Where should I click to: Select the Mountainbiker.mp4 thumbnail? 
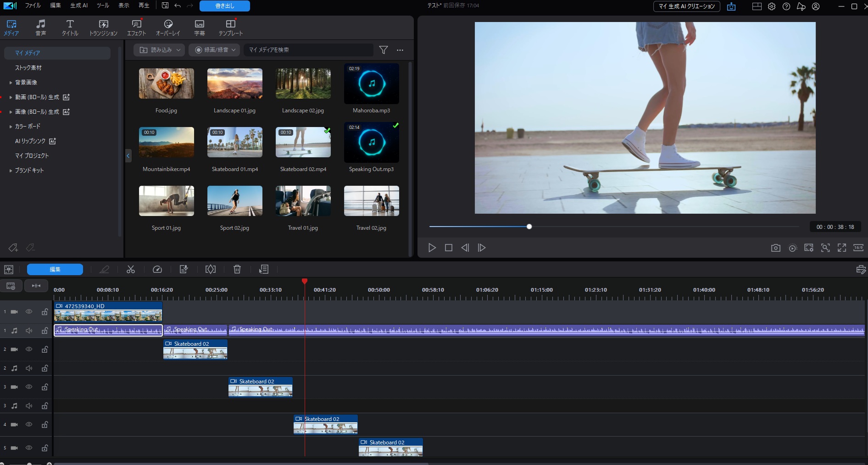coord(166,143)
